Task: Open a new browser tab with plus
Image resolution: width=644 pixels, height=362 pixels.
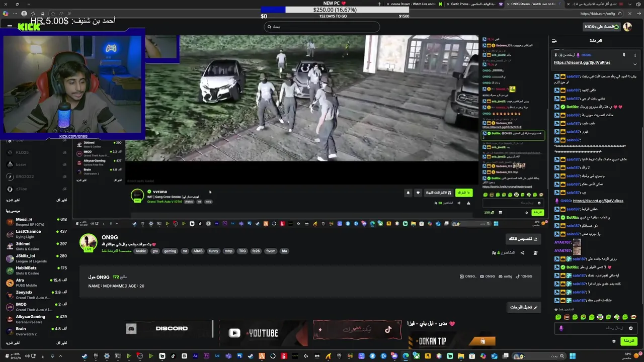Action: point(380,4)
